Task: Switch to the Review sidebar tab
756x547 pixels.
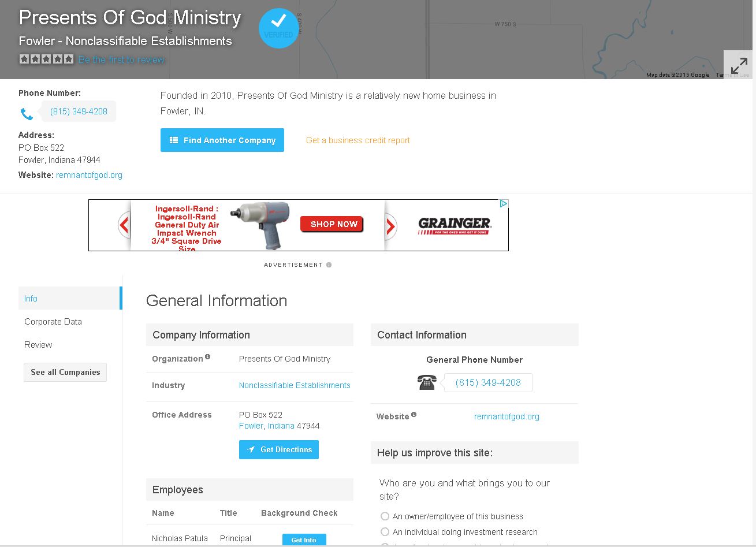Action: [x=38, y=345]
